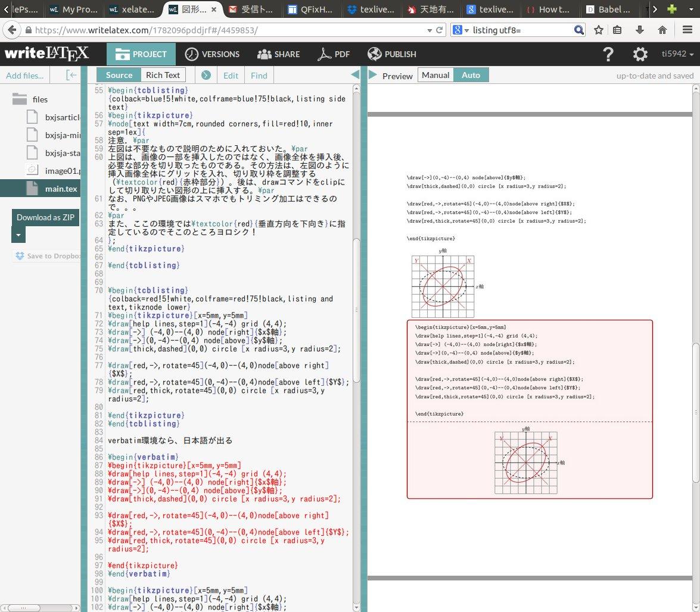This screenshot has height=612, width=700.
Task: Open the bxjsja-sta file
Action: coord(54,153)
